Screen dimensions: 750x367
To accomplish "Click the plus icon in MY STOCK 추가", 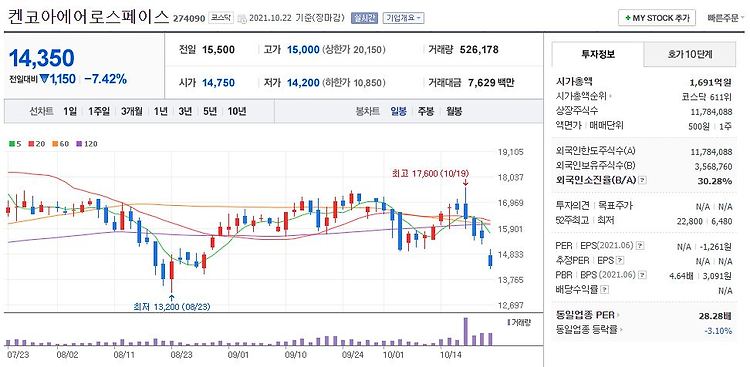I will click(628, 18).
